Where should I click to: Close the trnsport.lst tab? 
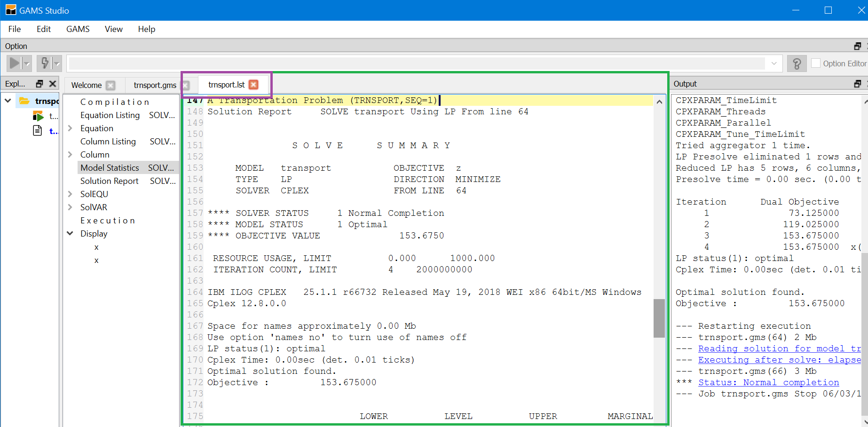253,85
